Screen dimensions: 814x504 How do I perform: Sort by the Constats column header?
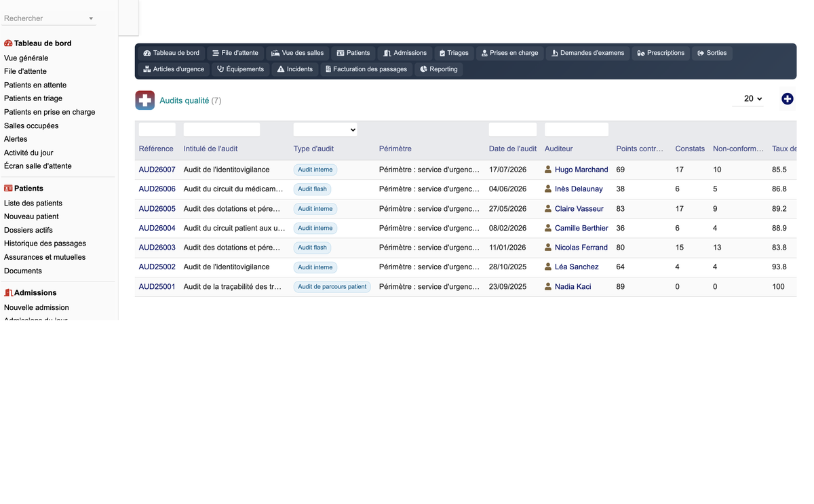coord(690,149)
